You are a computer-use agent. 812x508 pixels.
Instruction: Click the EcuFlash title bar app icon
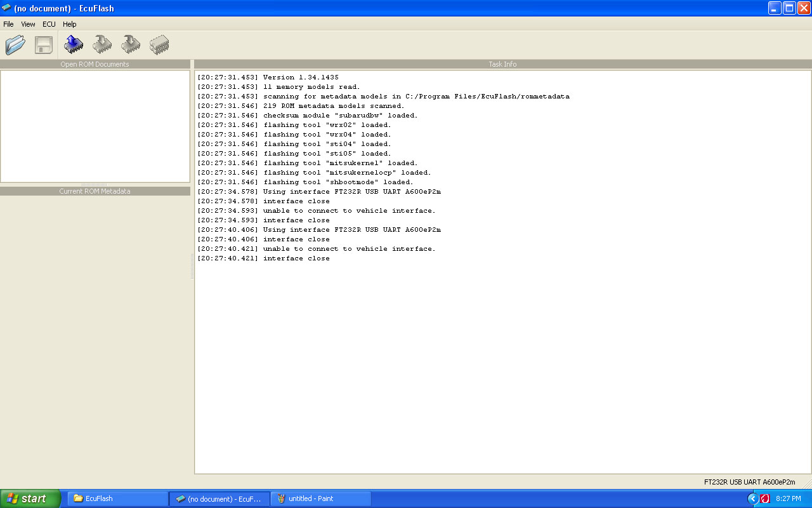tap(6, 8)
